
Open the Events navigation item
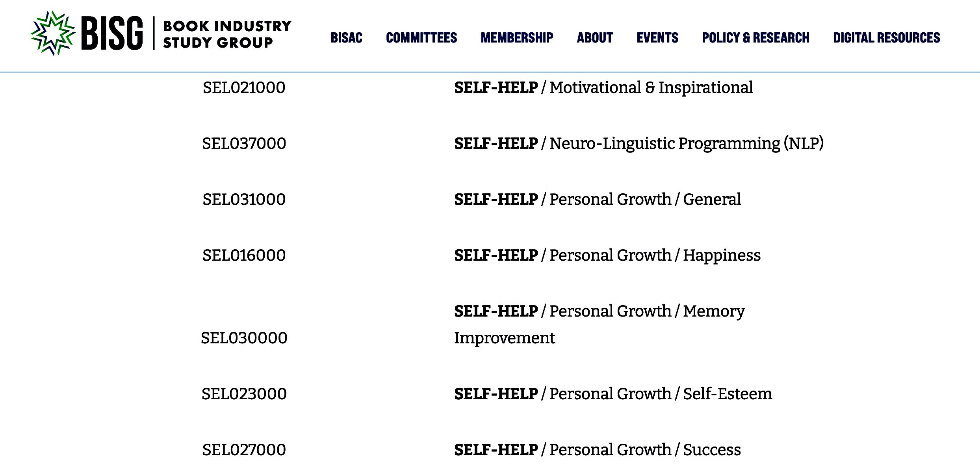tap(657, 37)
